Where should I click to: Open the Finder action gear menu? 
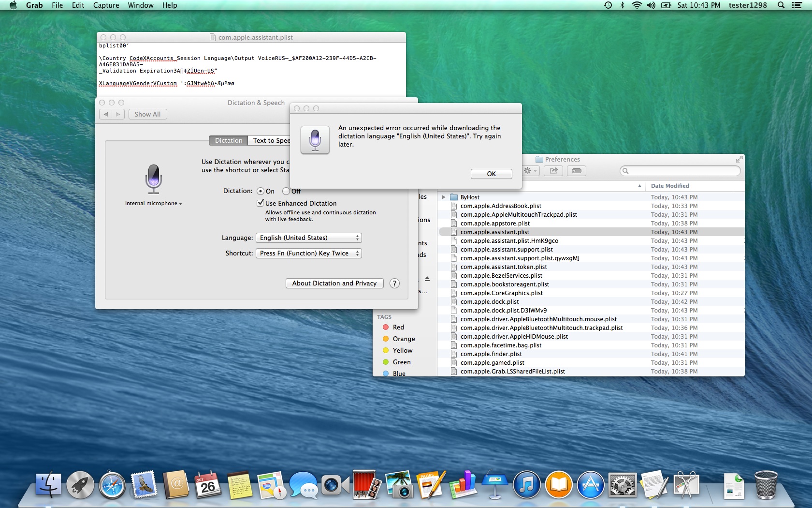[x=530, y=171]
